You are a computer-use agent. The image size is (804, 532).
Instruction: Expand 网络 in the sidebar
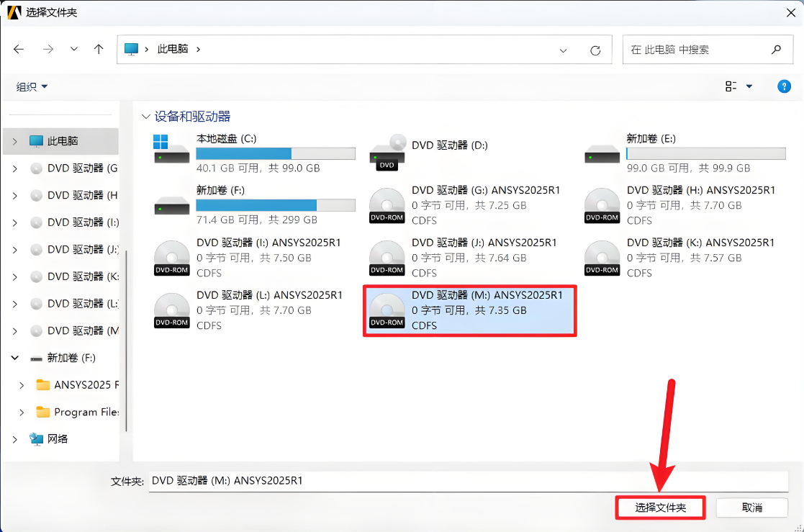15,439
